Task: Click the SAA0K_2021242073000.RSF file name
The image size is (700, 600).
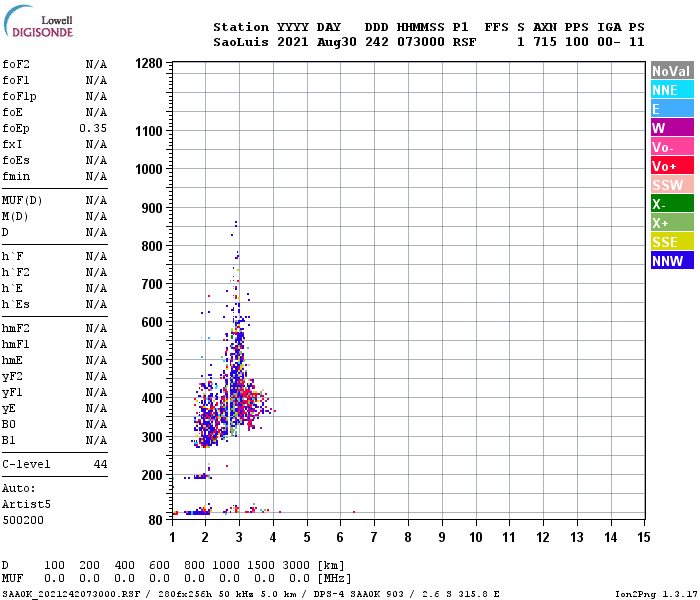Action: [x=71, y=594]
